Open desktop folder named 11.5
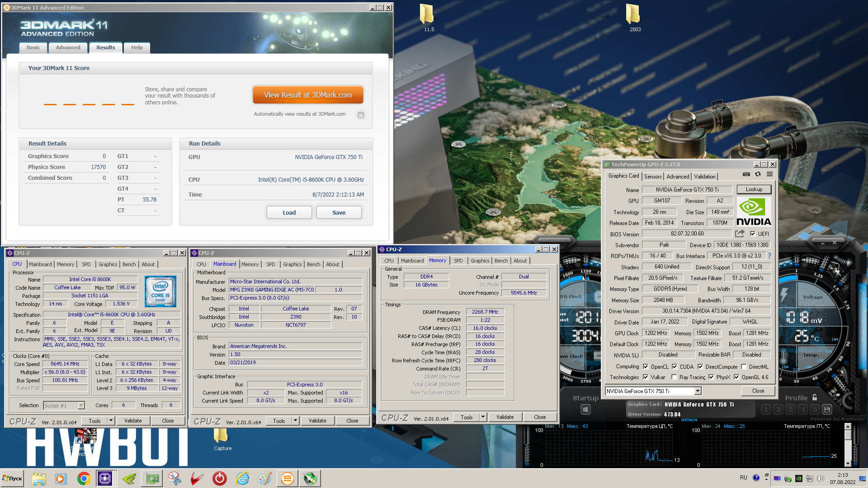 (x=428, y=18)
